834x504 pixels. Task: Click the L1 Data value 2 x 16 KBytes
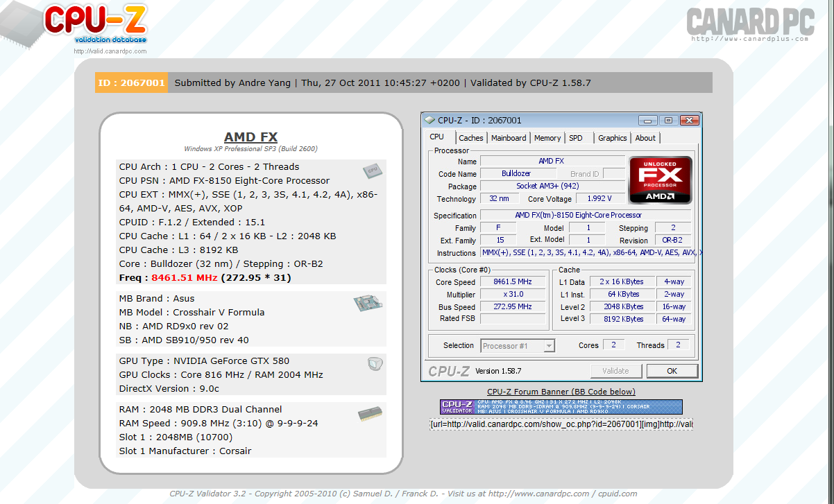point(623,282)
